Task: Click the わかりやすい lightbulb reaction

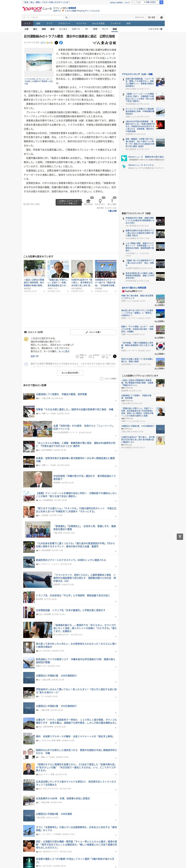Action: (100, 201)
